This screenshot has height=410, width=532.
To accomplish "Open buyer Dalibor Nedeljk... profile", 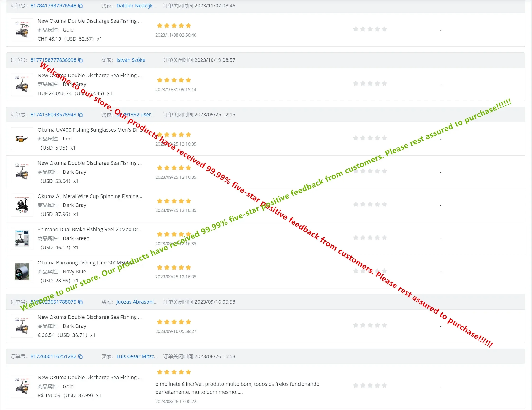I will pos(136,5).
